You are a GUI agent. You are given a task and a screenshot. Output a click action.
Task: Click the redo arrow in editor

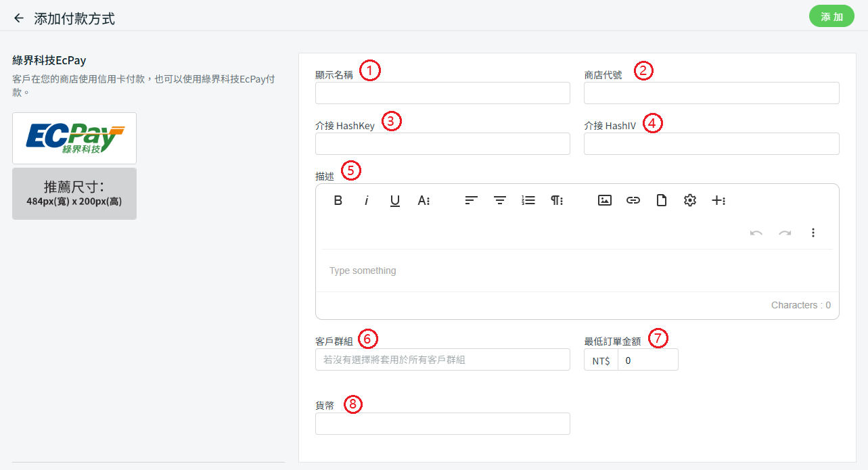point(785,233)
